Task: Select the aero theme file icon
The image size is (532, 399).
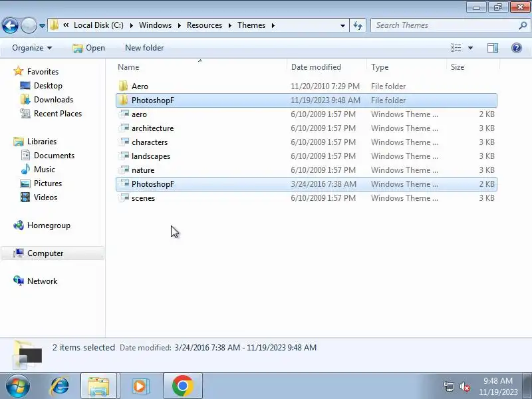Action: point(124,114)
